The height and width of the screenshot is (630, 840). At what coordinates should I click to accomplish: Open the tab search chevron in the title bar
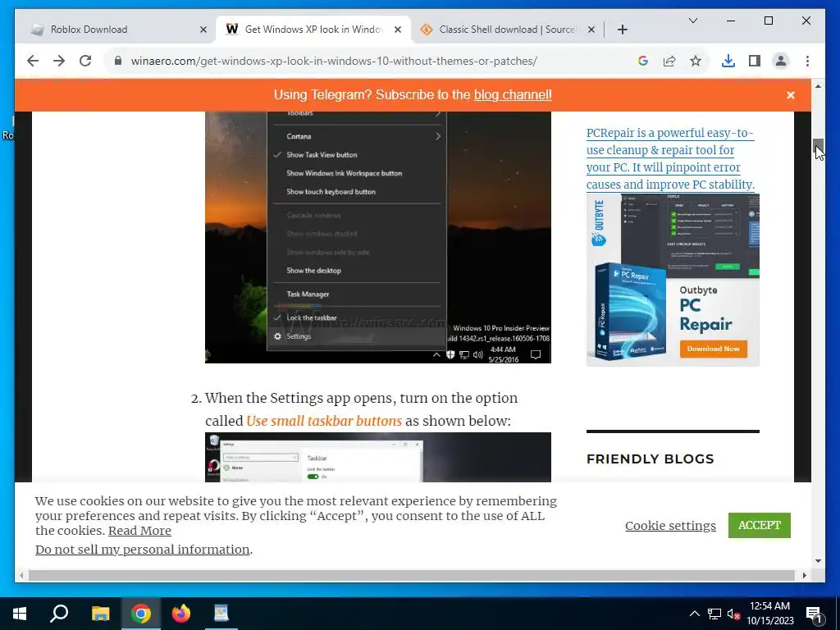[692, 21]
